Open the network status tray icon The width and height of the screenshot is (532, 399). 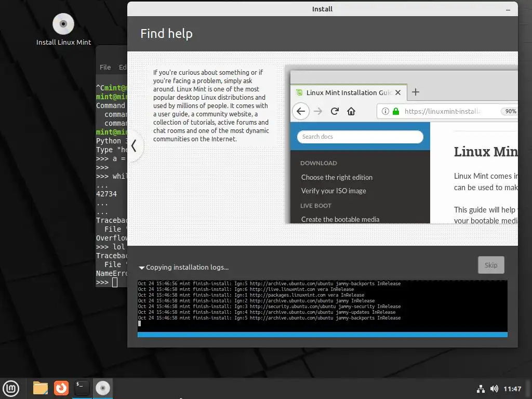[481, 389]
